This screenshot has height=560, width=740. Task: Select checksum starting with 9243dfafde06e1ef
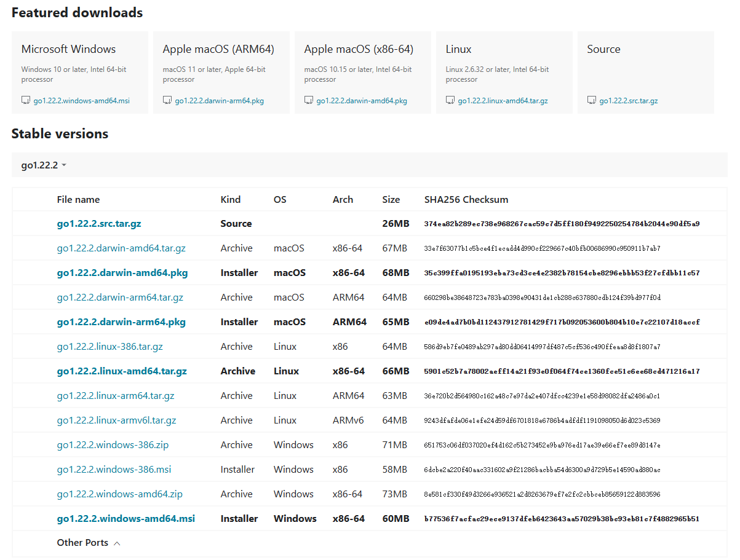pos(542,420)
